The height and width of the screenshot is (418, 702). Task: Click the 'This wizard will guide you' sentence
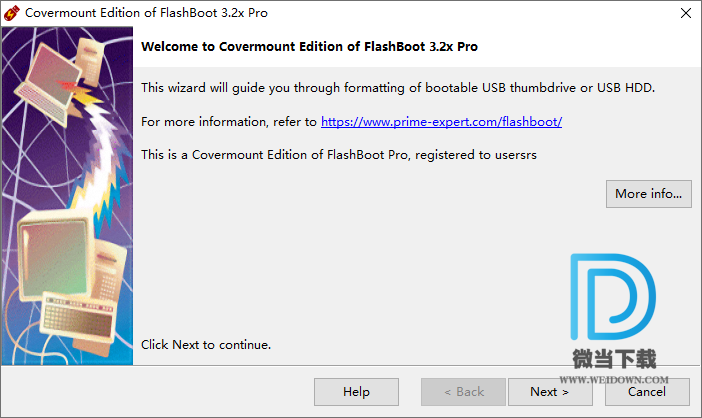[398, 88]
